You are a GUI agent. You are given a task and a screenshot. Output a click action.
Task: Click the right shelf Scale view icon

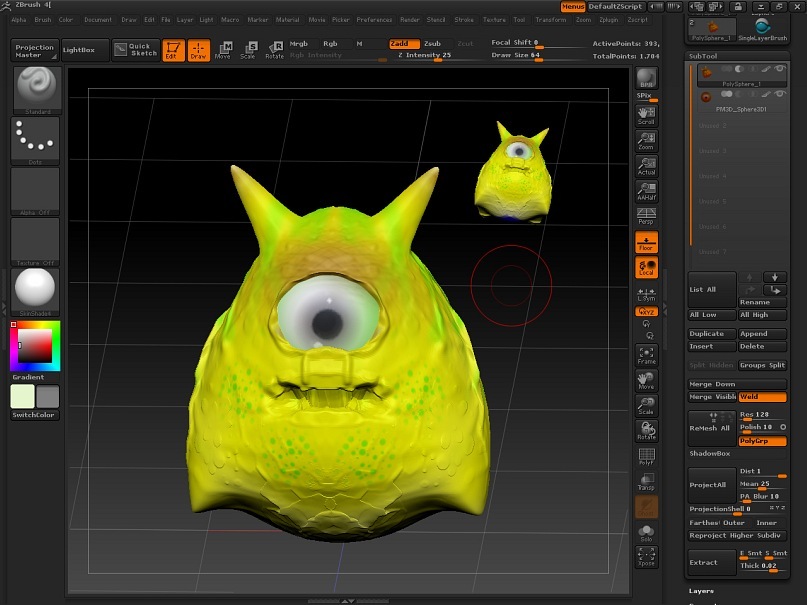(646, 406)
